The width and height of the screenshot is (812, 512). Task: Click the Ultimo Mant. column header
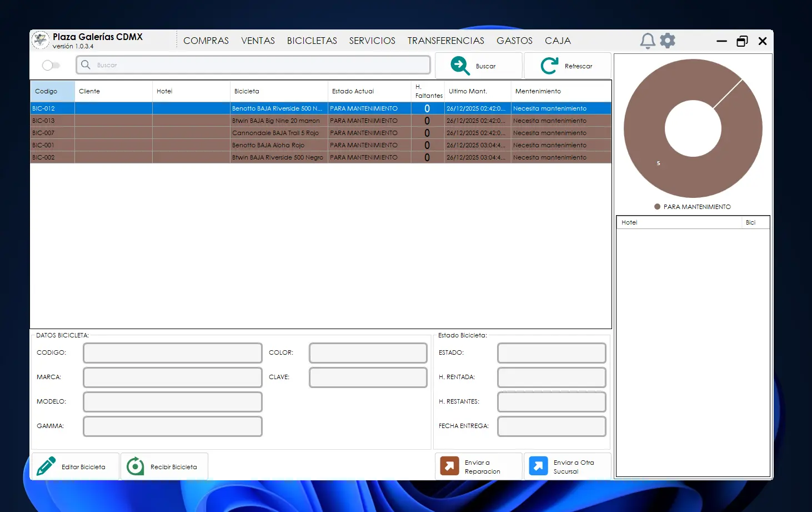(478, 91)
